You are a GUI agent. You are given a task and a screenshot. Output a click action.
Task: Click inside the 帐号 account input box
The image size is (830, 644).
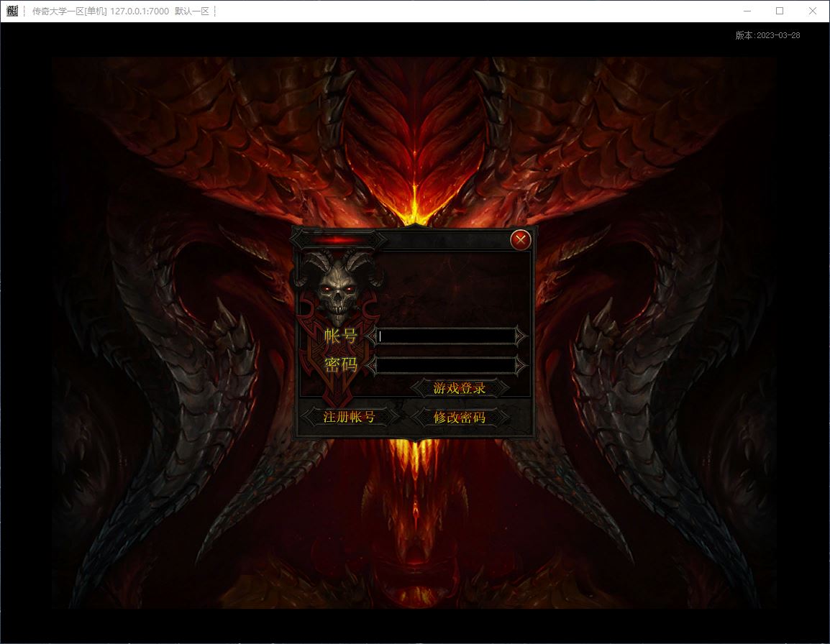click(446, 336)
